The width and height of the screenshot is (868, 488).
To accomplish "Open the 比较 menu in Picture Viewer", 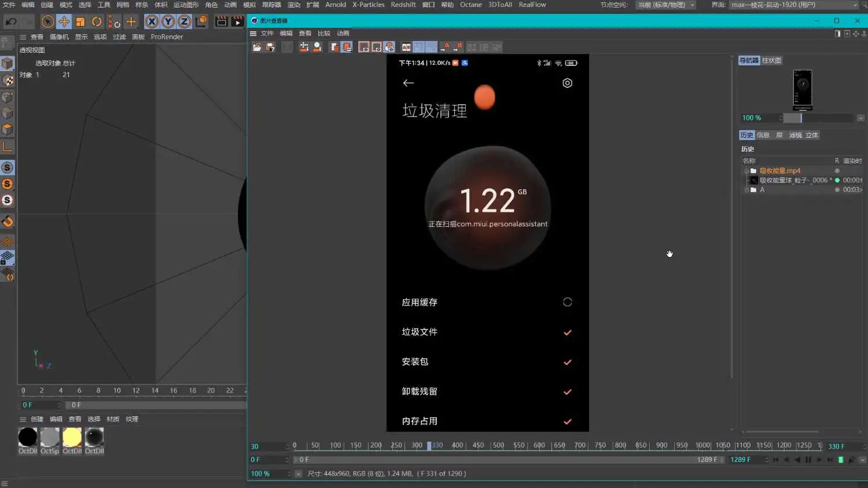I will pos(324,33).
